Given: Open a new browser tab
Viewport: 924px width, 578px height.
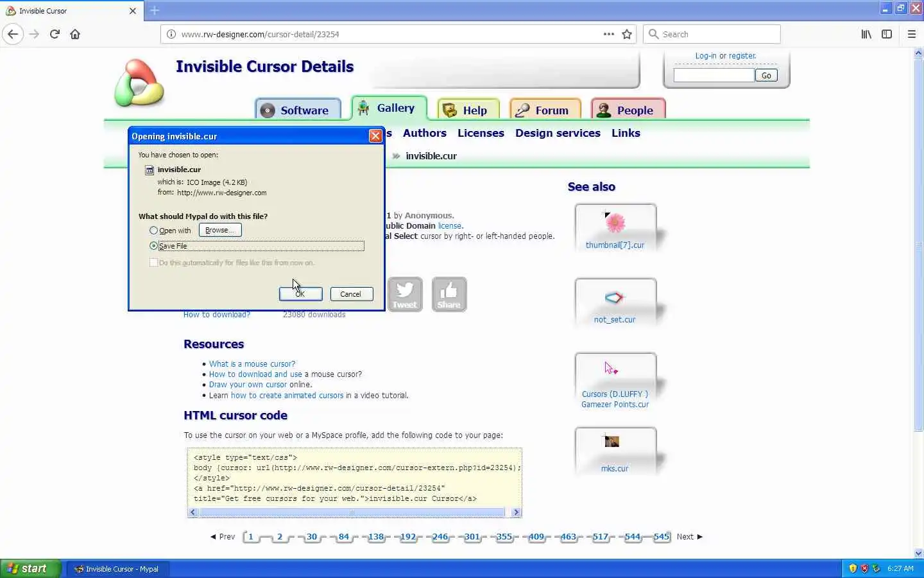Looking at the screenshot, I should 155,10.
